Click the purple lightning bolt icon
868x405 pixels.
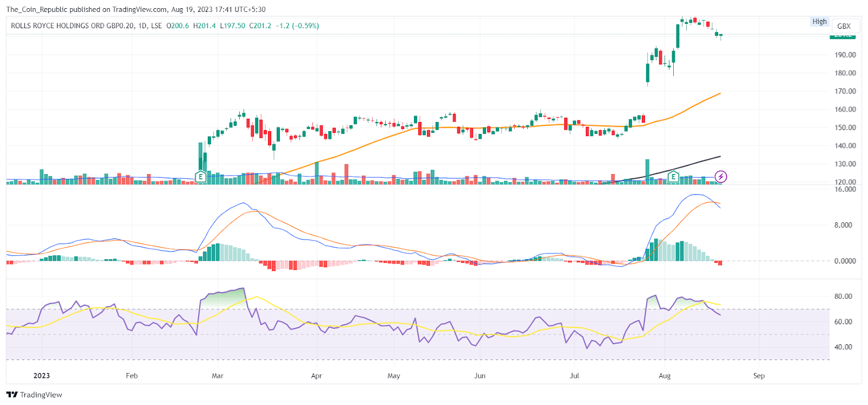(721, 176)
